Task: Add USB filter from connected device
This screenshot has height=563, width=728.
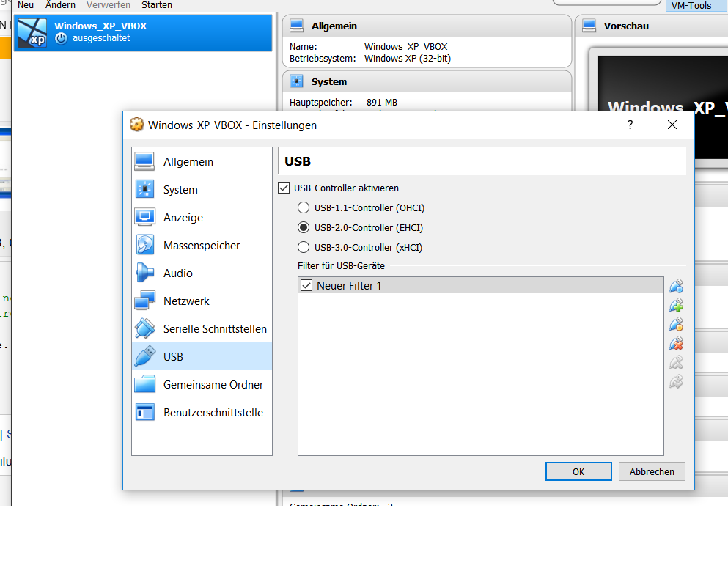Action: coord(676,305)
